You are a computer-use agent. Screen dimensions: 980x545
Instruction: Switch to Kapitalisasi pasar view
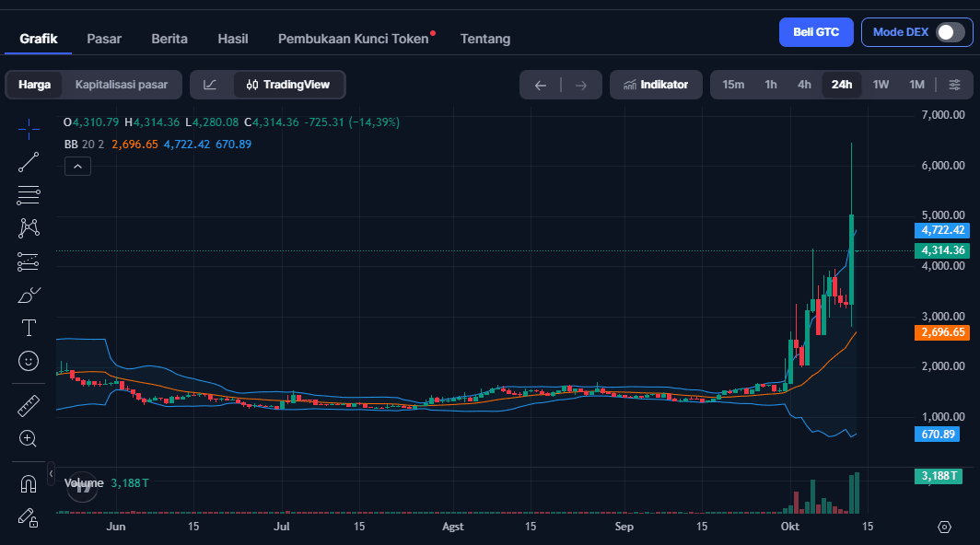pyautogui.click(x=122, y=85)
